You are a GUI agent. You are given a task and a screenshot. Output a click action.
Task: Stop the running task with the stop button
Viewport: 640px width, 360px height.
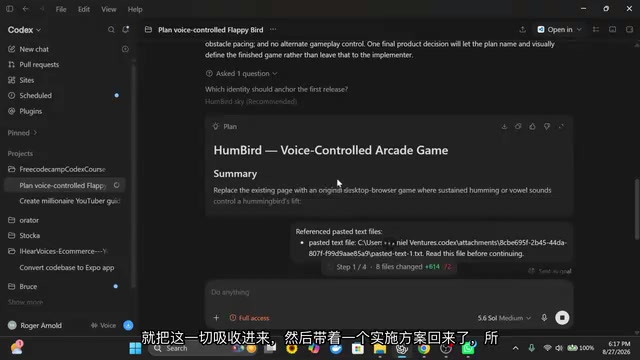(x=562, y=318)
